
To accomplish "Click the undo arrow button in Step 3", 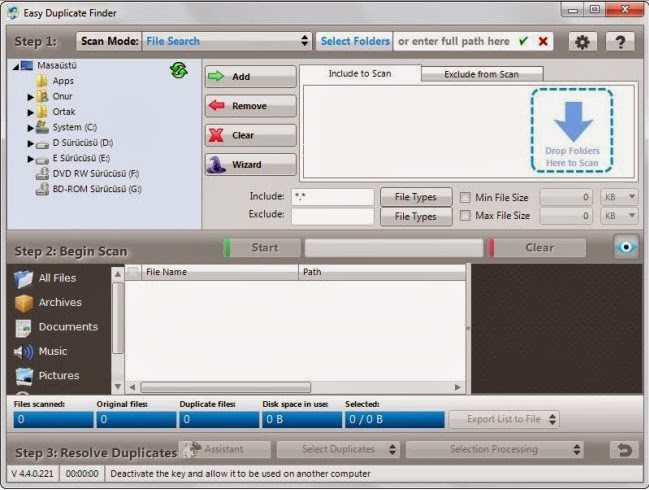I will pyautogui.click(x=625, y=449).
